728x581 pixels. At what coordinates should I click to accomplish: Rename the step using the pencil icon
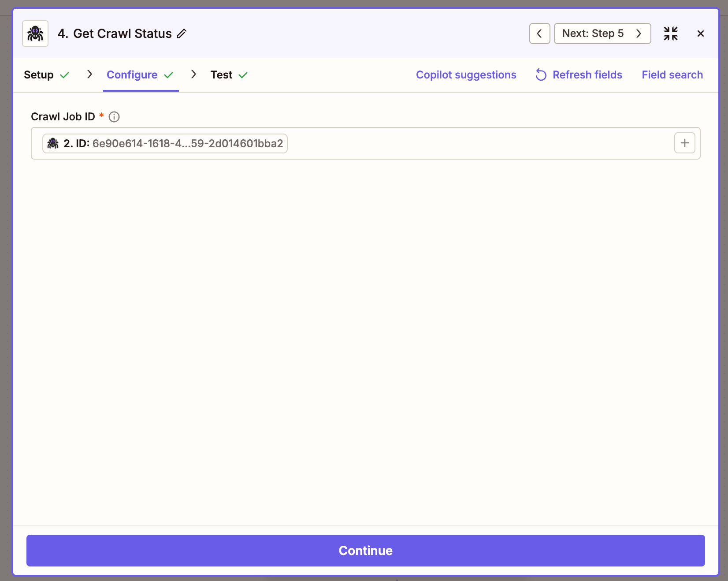pyautogui.click(x=182, y=34)
